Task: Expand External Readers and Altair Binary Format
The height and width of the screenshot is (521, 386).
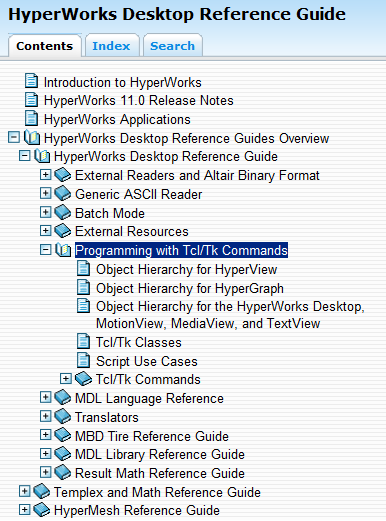Action: click(45, 174)
